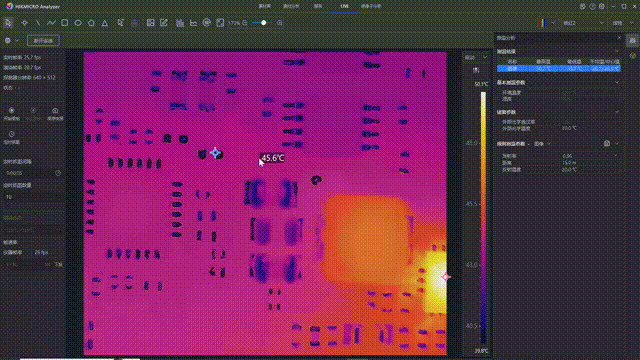Click the settings gear in the title bar
The image size is (640, 360).
[602, 7]
